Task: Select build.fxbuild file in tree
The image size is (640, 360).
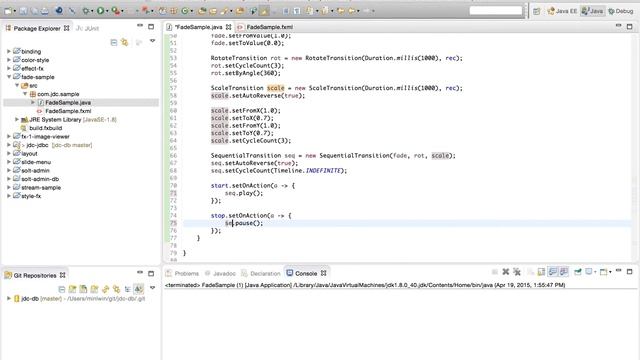Action: point(46,128)
